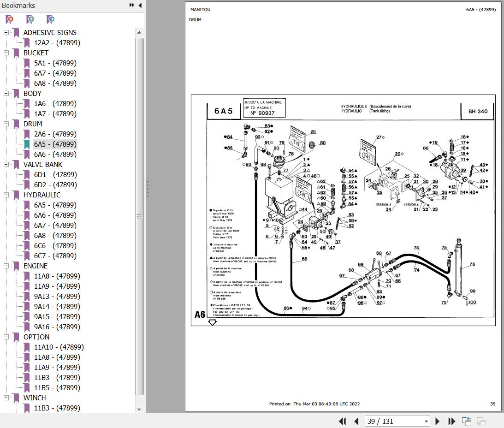Image resolution: width=504 pixels, height=428 pixels.
Task: Open bookmark 11B3 - (47899) under WINCH
Action: [x=57, y=408]
